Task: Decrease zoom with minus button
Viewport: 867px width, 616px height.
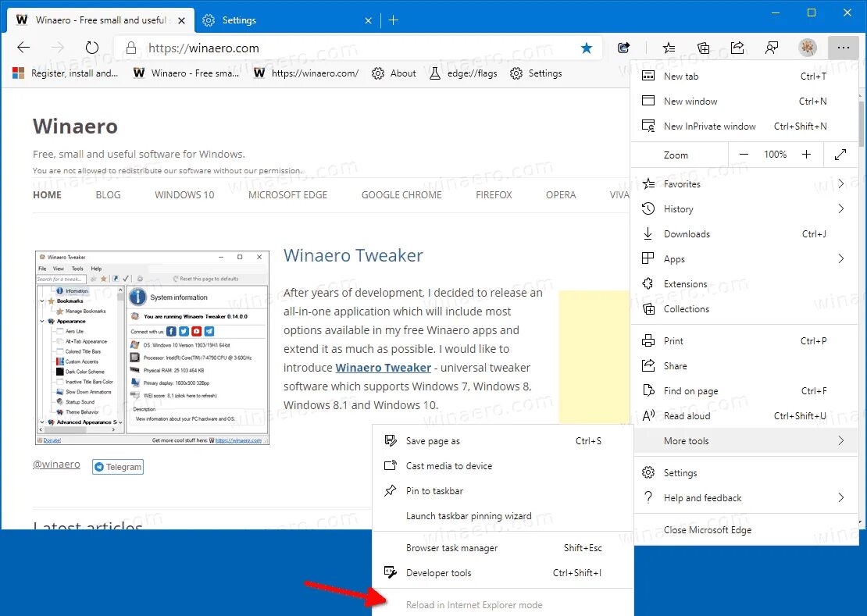Action: 744,155
